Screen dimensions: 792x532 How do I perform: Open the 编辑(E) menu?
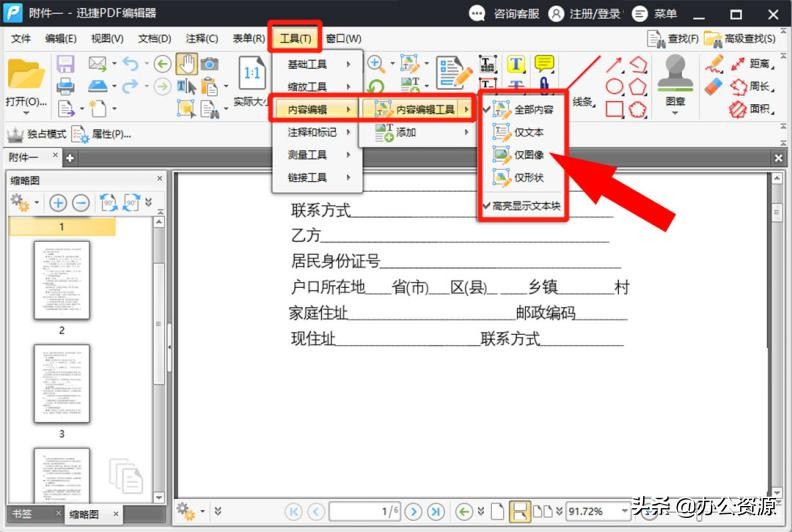coord(61,38)
